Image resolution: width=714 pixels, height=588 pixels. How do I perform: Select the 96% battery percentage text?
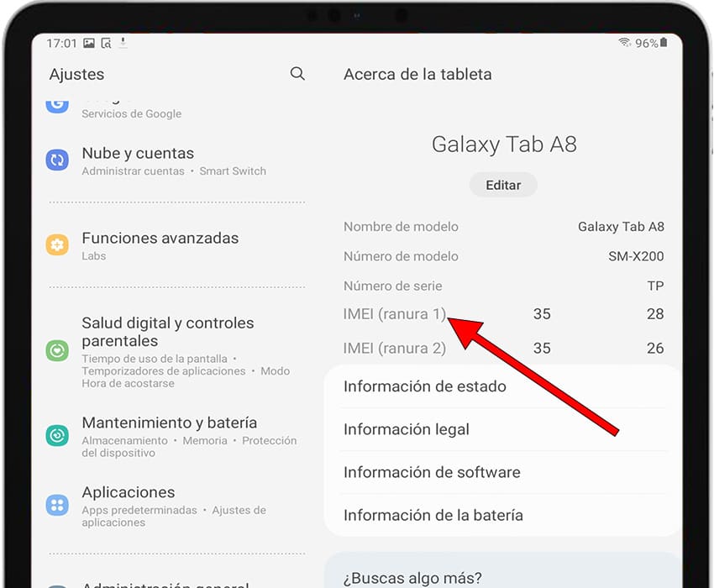point(647,44)
